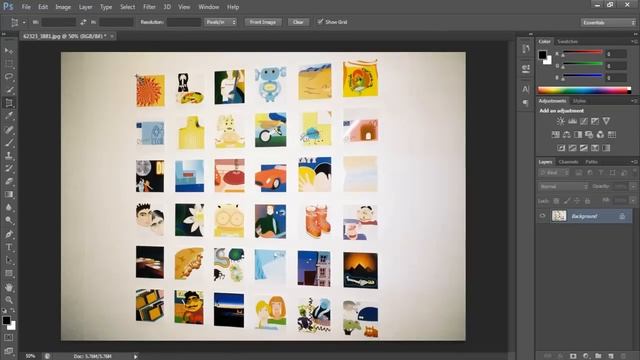Viewport: 640px width, 360px height.
Task: Open the layer Kind filter dropdown
Action: 554,173
